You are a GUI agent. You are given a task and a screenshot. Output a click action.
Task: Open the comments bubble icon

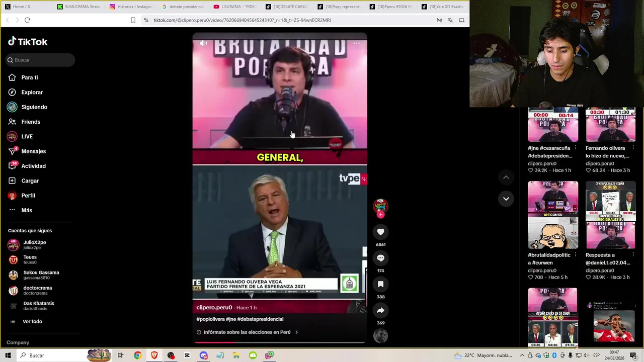click(x=380, y=258)
